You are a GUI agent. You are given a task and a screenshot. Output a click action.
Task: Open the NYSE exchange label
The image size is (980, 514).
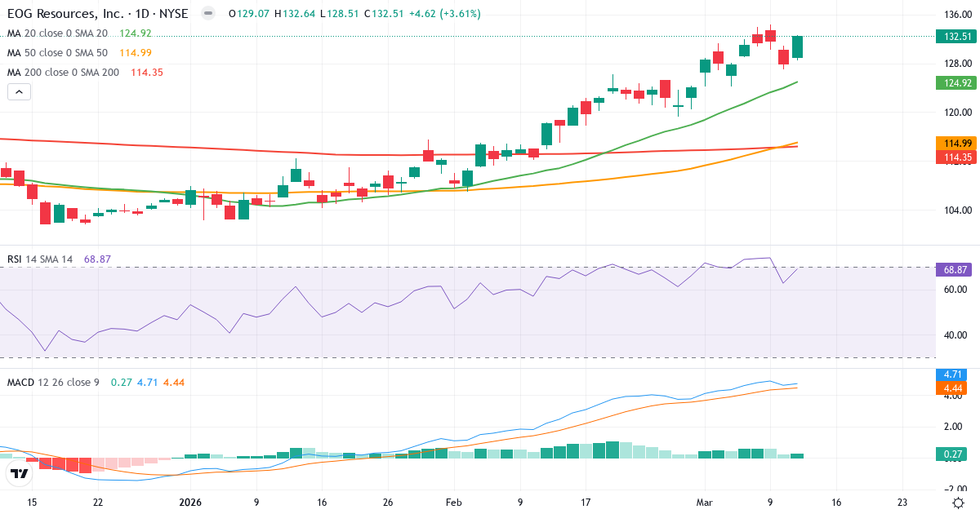click(174, 13)
